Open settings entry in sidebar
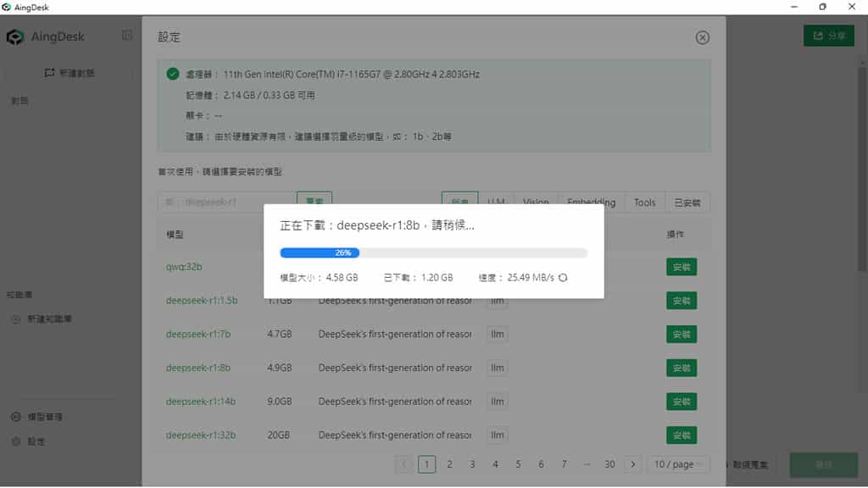The width and height of the screenshot is (868, 488). click(29, 441)
